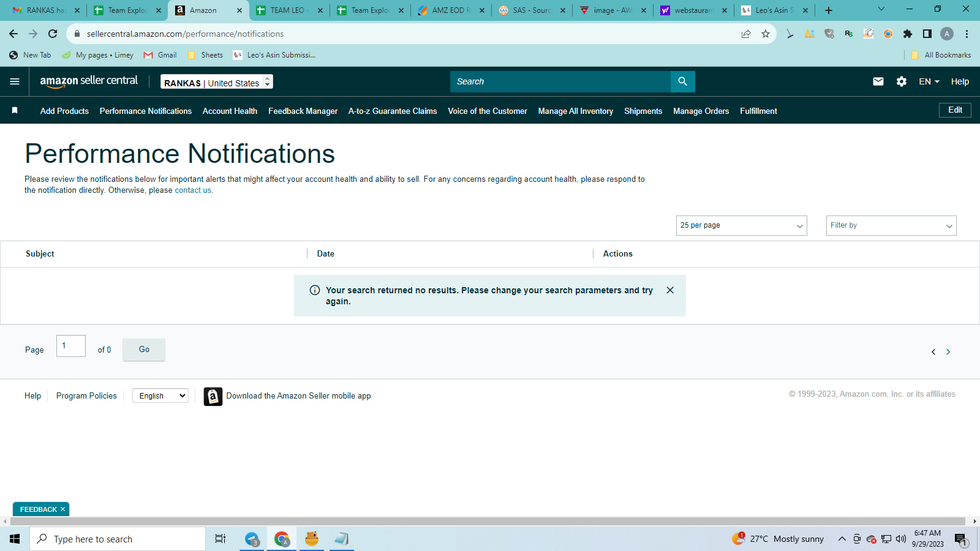The width and height of the screenshot is (980, 551).
Task: Share this page icon in address bar
Action: (x=746, y=34)
